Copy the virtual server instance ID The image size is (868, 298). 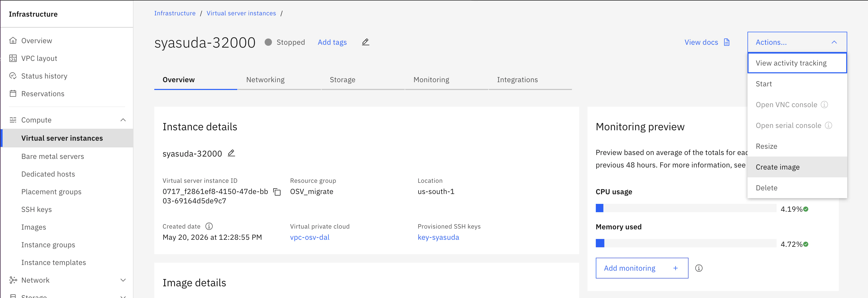click(x=277, y=192)
